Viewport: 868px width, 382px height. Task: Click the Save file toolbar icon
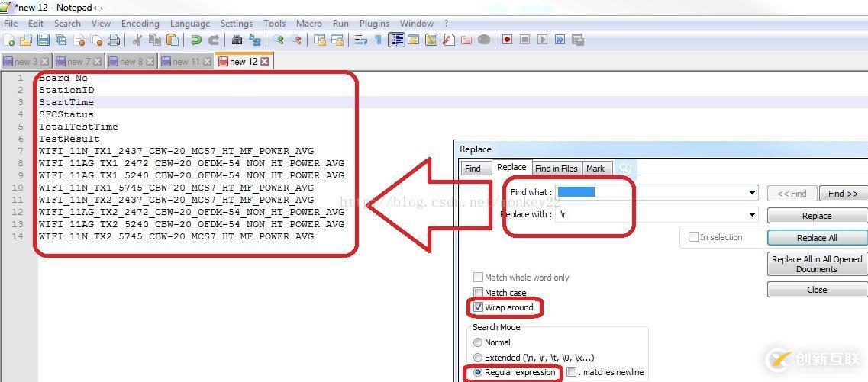[44, 40]
